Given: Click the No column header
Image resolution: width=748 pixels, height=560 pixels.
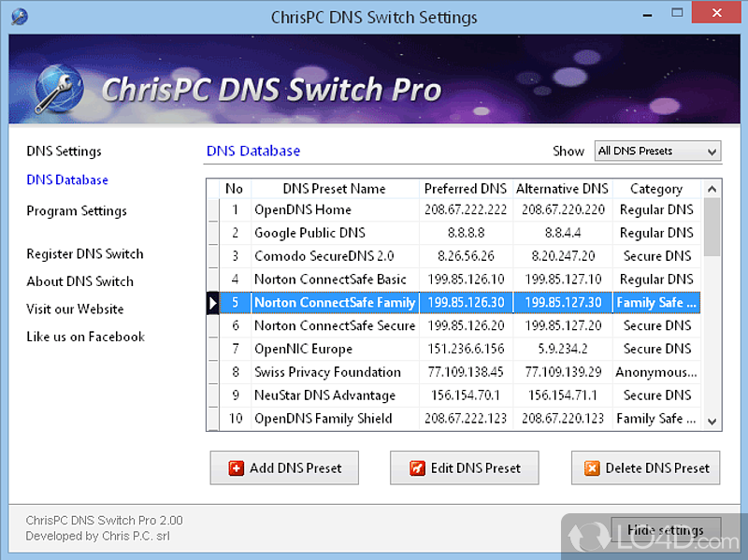Looking at the screenshot, I should (235, 189).
